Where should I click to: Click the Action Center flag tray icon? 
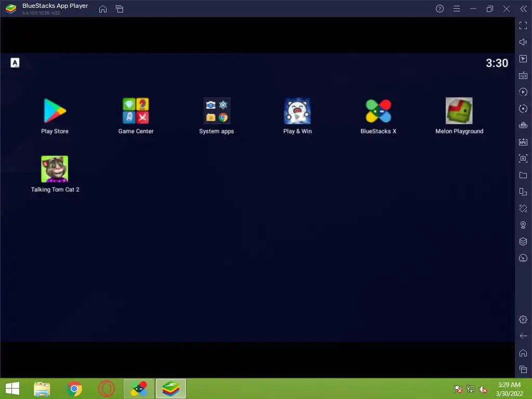458,389
